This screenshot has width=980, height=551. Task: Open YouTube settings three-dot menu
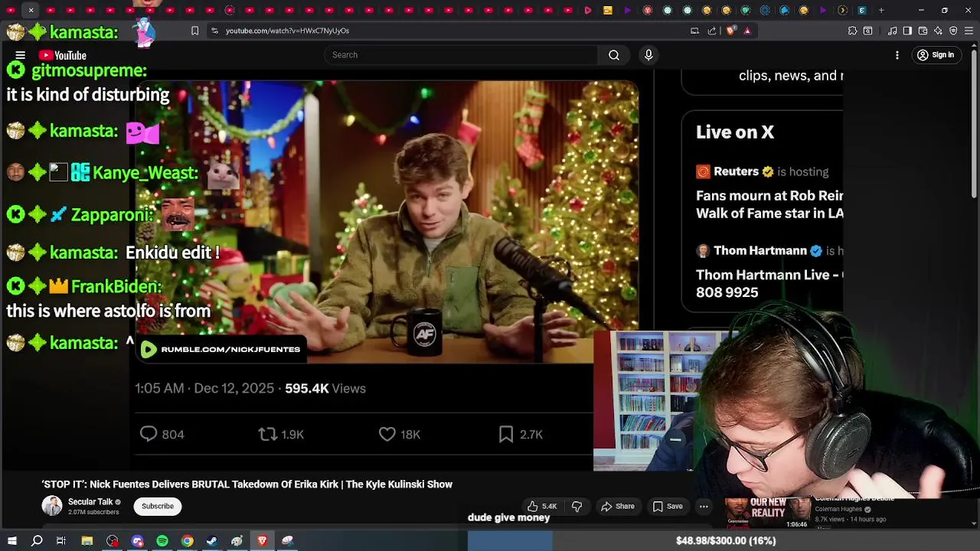pyautogui.click(x=897, y=55)
